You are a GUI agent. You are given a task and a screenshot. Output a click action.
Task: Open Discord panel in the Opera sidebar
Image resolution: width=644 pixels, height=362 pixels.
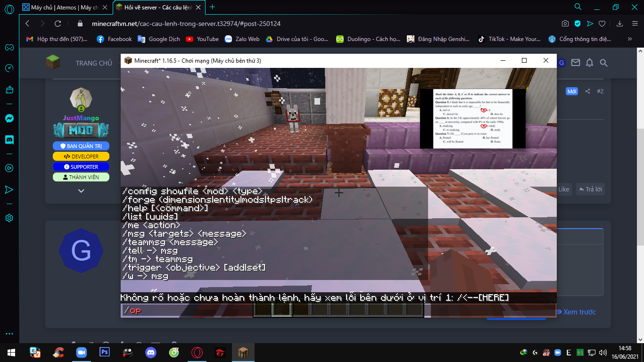pyautogui.click(x=9, y=140)
